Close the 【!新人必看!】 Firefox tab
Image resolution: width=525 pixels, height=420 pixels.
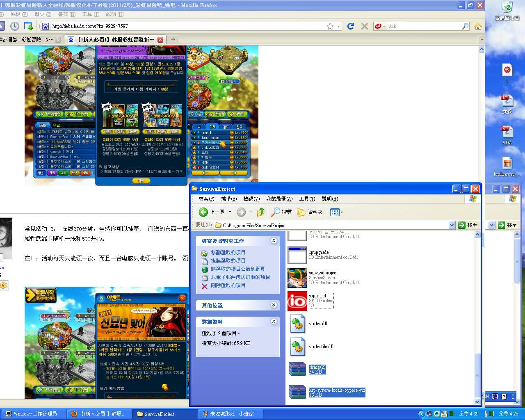click(160, 40)
